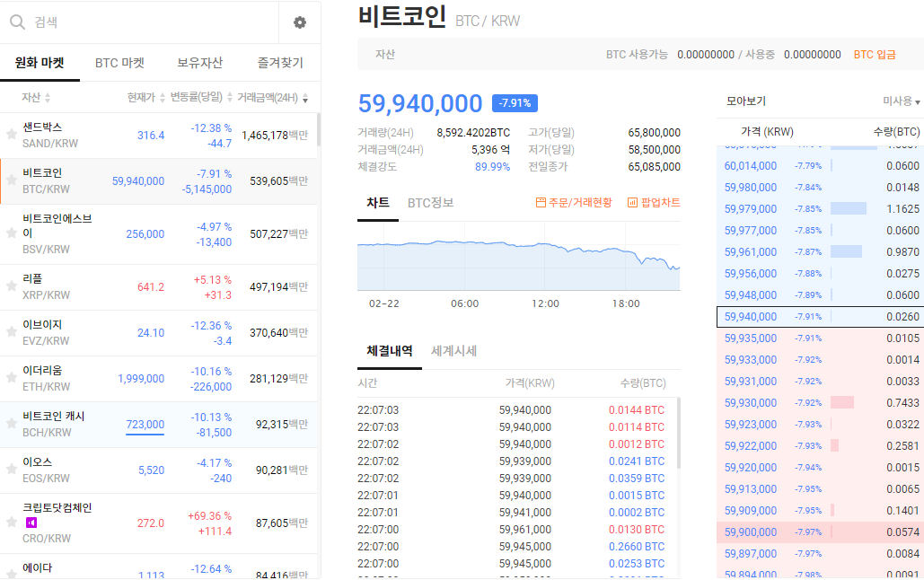The height and width of the screenshot is (580, 924).
Task: Switch to BTC 마켓 tab
Action: click(119, 63)
